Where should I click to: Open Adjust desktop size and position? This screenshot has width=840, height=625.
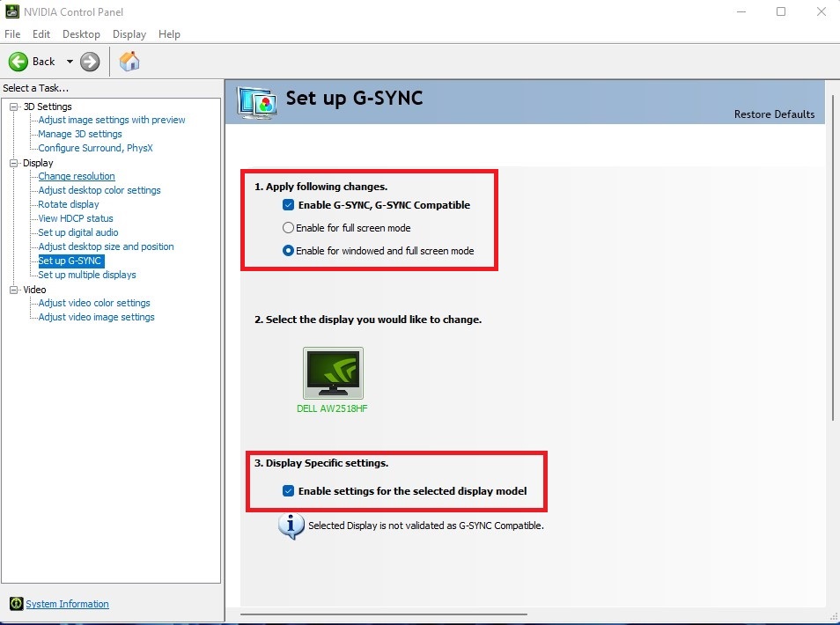click(x=106, y=246)
